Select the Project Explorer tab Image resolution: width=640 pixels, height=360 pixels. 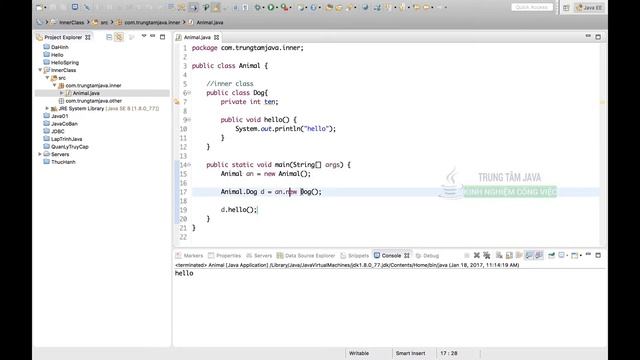(x=63, y=37)
